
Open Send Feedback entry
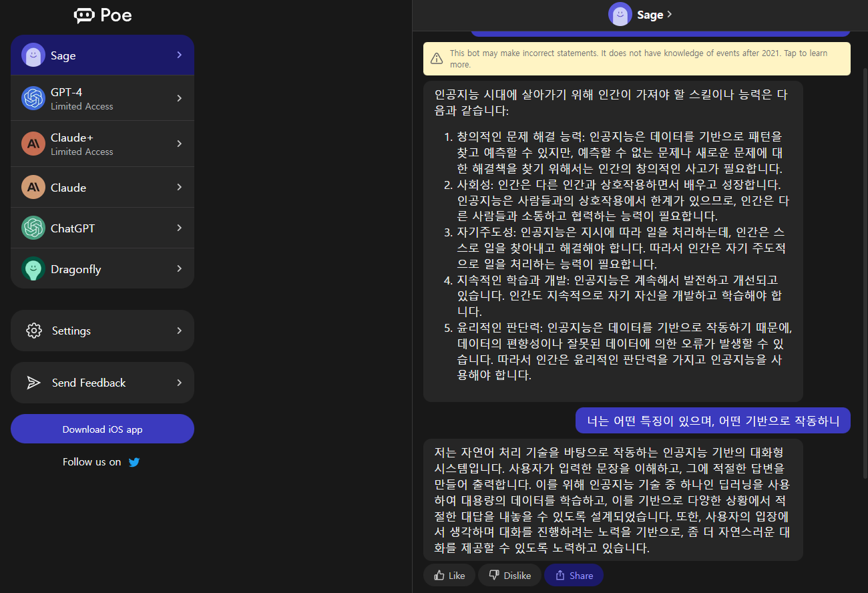tap(102, 383)
